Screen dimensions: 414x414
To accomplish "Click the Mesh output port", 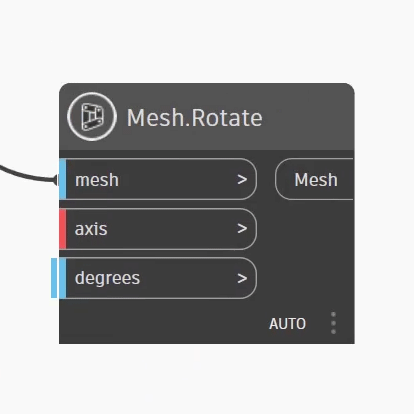I will pos(314,179).
